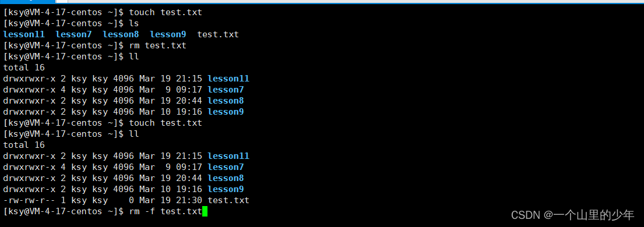
Task: Select the active blue session tab
Action: [x=27, y=1]
